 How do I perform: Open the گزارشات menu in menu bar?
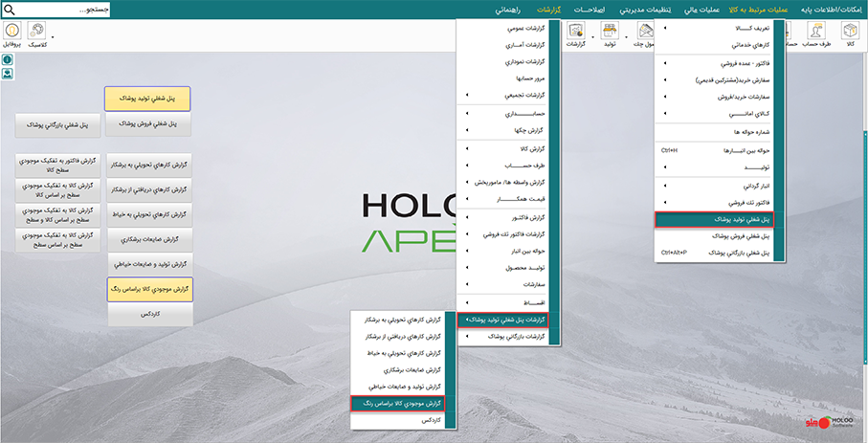(548, 10)
